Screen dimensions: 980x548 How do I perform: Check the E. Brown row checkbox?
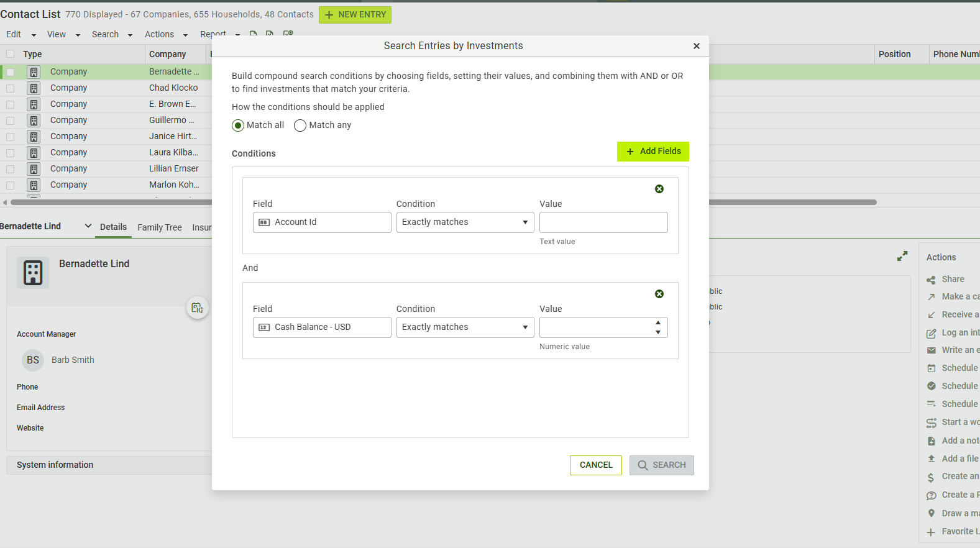pos(11,104)
